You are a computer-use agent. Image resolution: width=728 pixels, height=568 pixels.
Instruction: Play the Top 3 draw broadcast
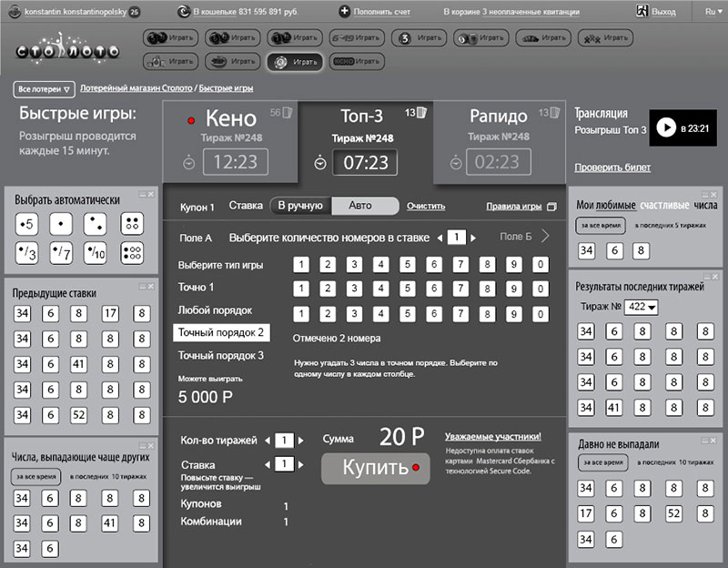(665, 129)
